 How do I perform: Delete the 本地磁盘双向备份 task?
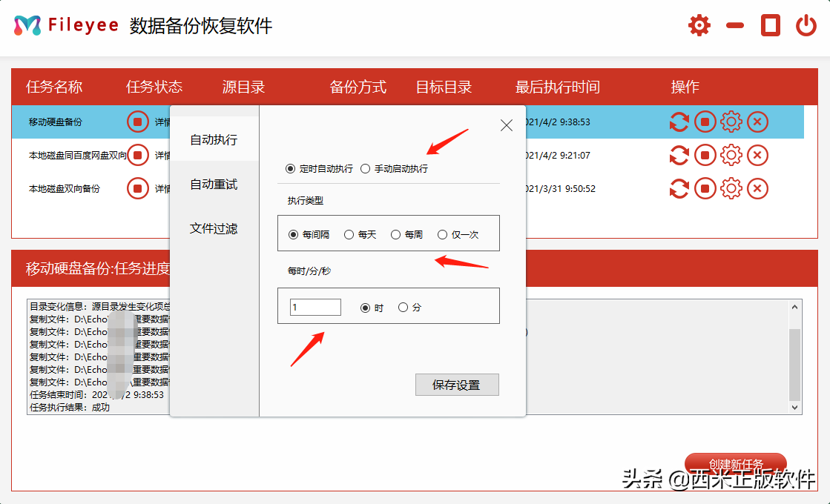(x=757, y=189)
